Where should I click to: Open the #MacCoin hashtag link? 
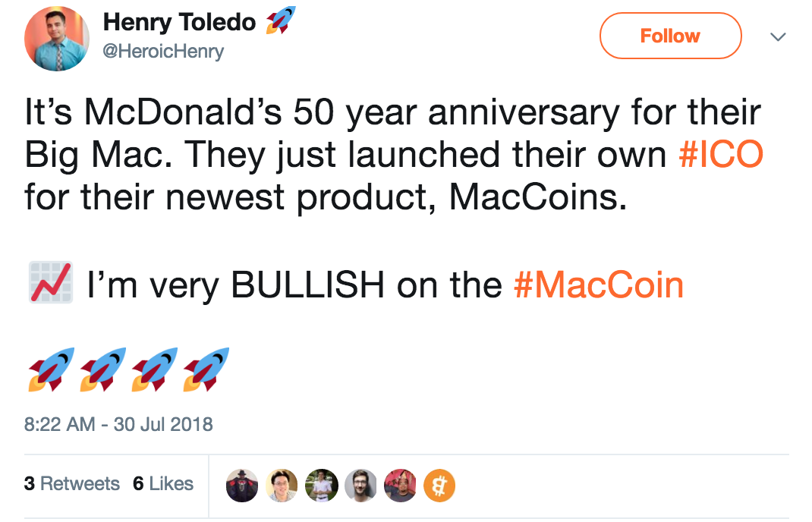[x=599, y=285]
